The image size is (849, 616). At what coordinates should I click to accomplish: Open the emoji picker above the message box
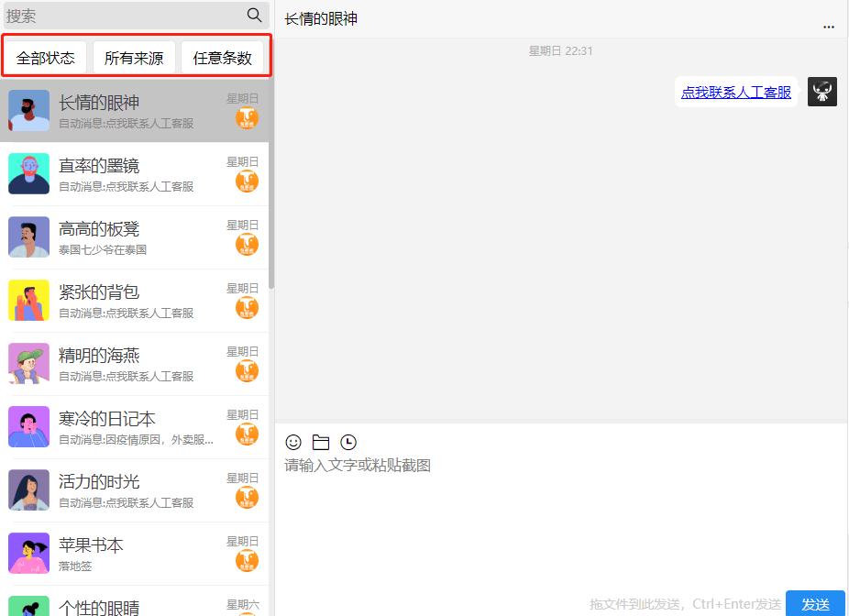pyautogui.click(x=293, y=443)
